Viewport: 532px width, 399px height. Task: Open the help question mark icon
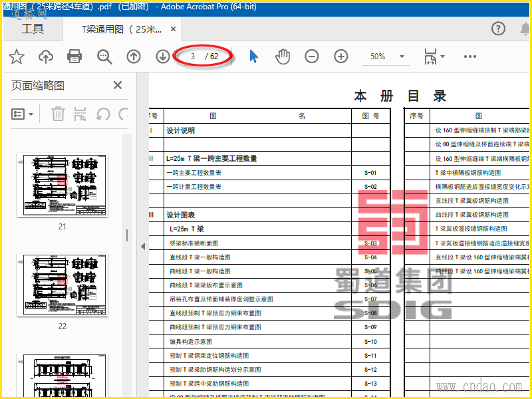pyautogui.click(x=498, y=29)
